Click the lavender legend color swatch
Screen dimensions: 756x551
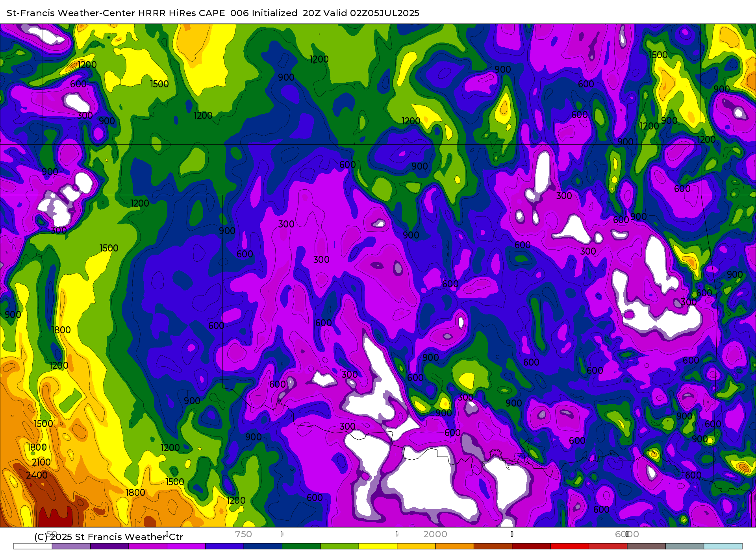tap(71, 546)
